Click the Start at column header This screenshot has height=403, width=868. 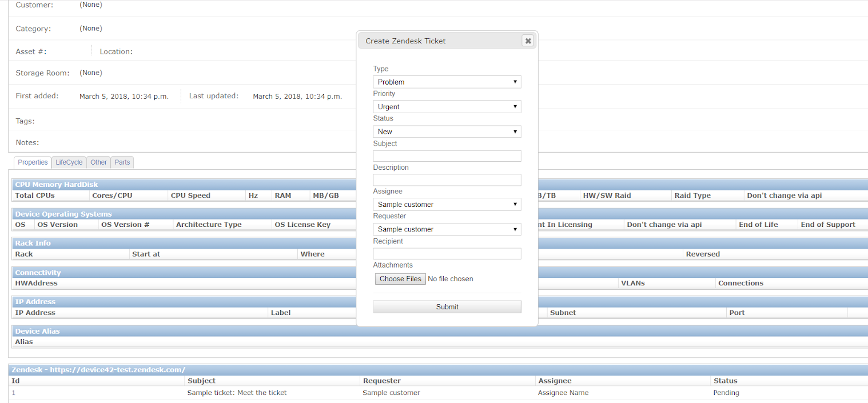click(x=146, y=254)
